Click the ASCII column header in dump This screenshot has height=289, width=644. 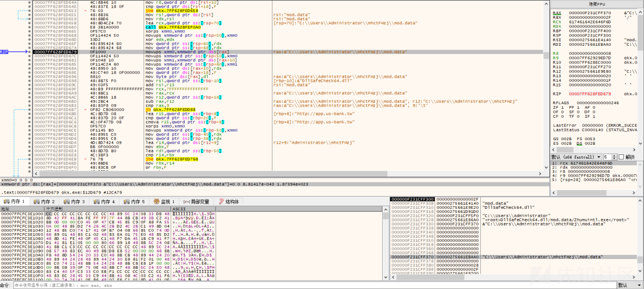(x=194, y=208)
